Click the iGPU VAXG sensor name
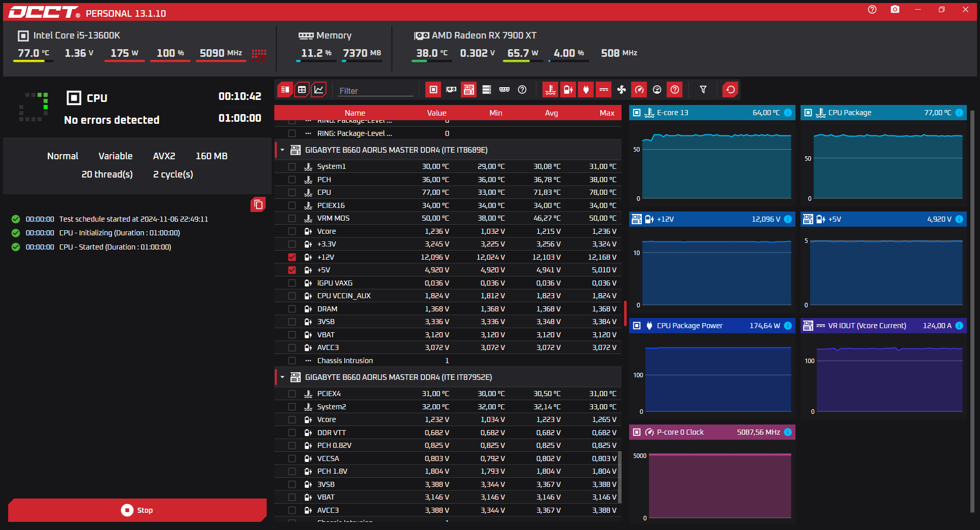 [x=335, y=283]
